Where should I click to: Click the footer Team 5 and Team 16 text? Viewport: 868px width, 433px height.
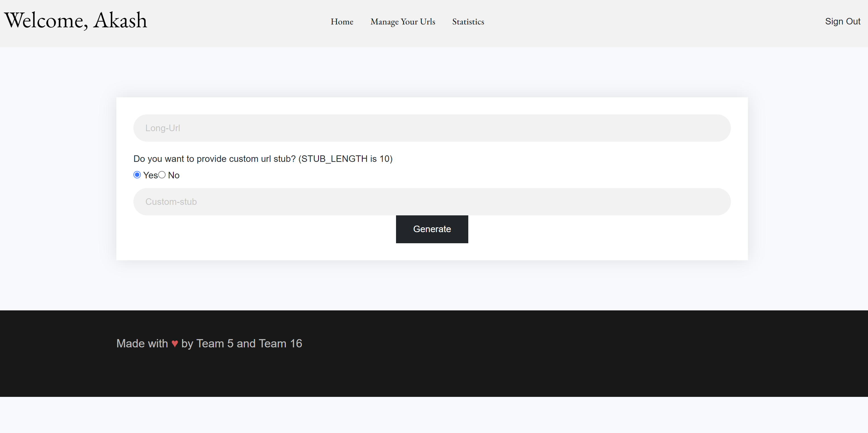[x=249, y=343]
